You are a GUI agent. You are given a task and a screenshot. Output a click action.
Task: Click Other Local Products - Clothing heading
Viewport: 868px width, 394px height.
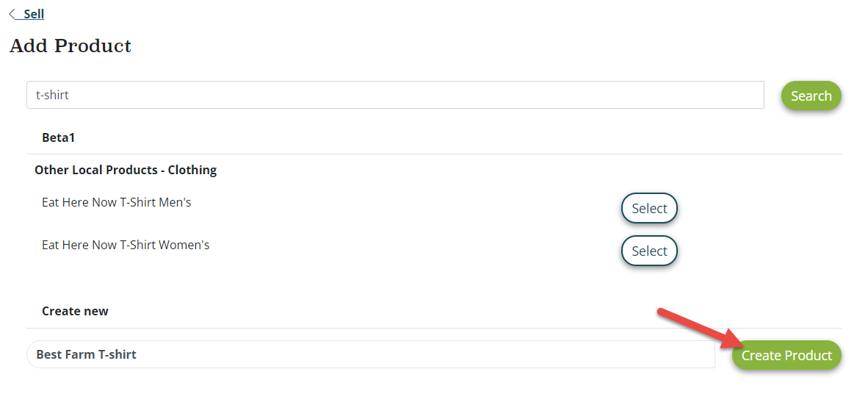tap(126, 170)
